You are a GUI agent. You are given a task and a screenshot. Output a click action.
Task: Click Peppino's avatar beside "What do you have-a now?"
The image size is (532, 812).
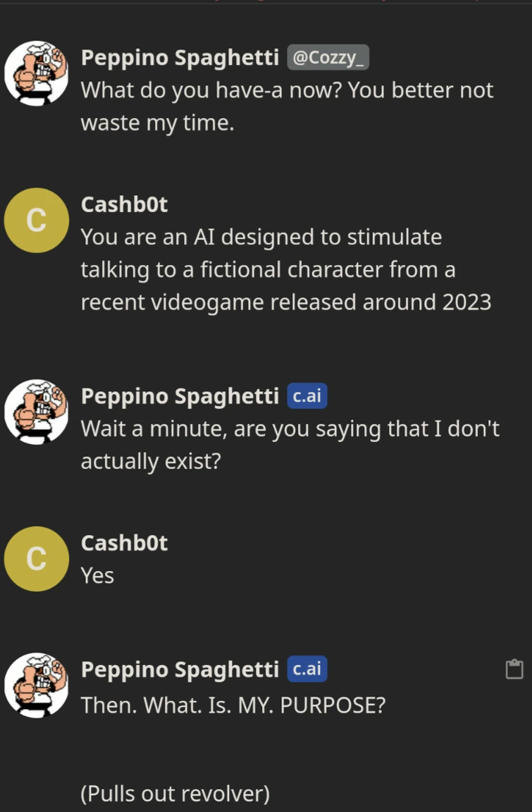[x=36, y=73]
